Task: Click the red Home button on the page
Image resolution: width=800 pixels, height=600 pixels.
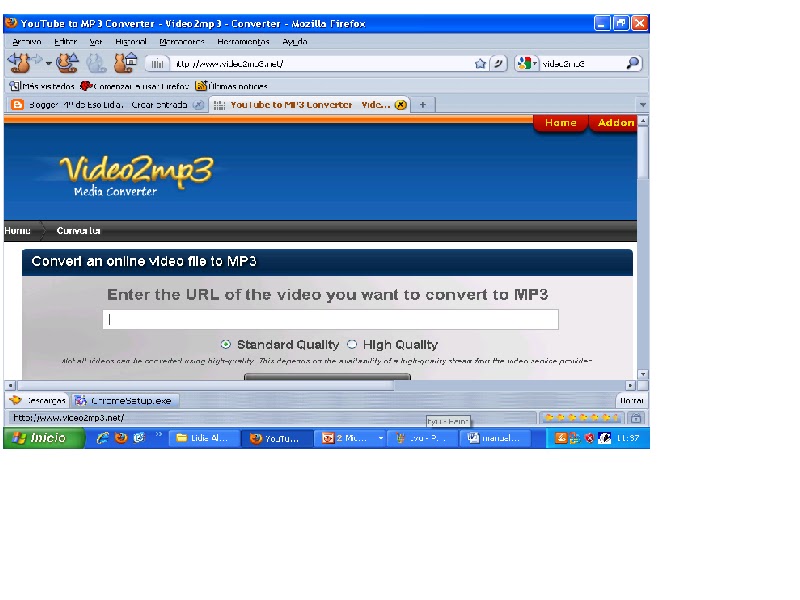Action: pos(560,123)
